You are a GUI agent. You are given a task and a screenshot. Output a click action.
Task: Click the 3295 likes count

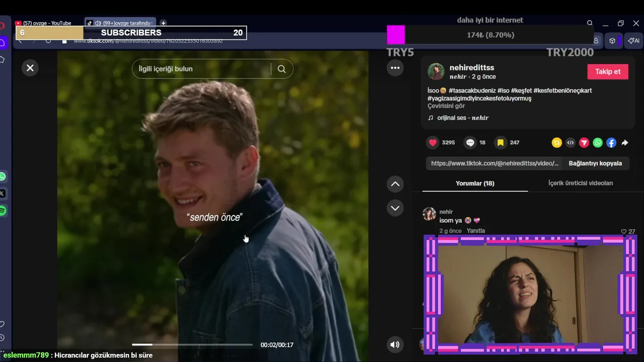click(x=448, y=143)
